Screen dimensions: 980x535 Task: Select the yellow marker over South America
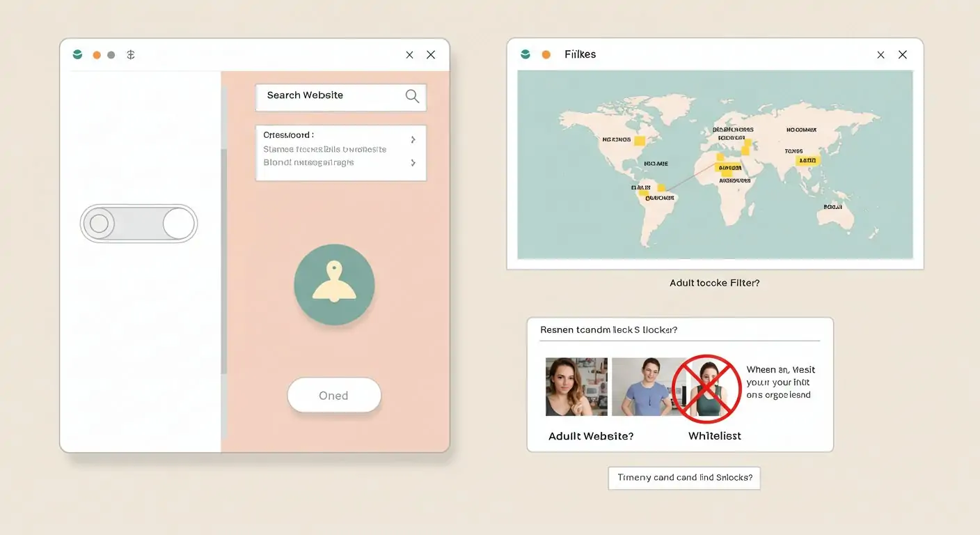point(661,187)
